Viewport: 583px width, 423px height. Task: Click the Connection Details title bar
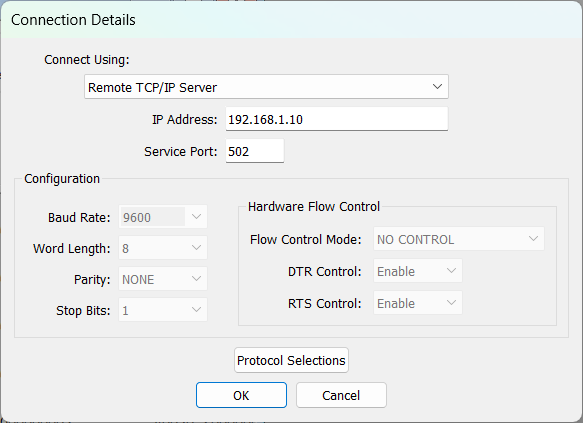(292, 20)
